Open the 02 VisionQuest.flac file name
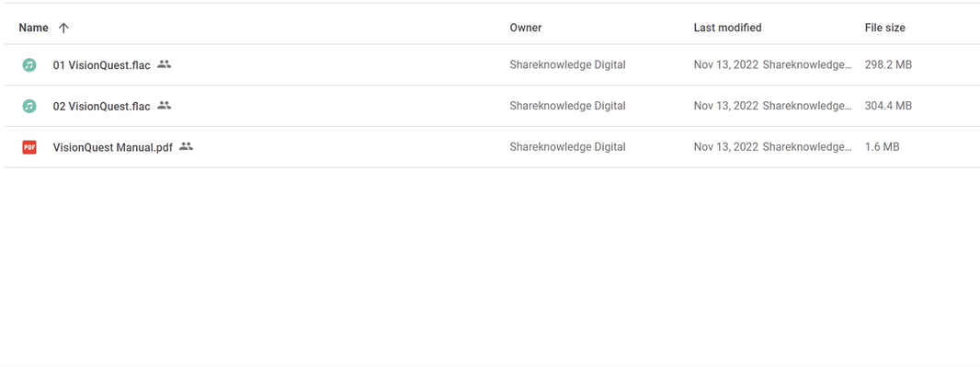 tap(102, 106)
